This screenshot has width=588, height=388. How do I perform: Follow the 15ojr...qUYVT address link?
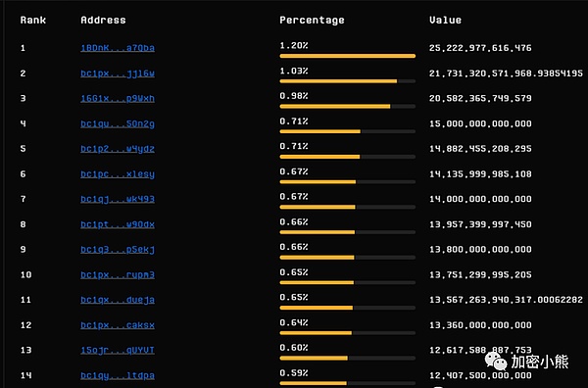(x=118, y=350)
